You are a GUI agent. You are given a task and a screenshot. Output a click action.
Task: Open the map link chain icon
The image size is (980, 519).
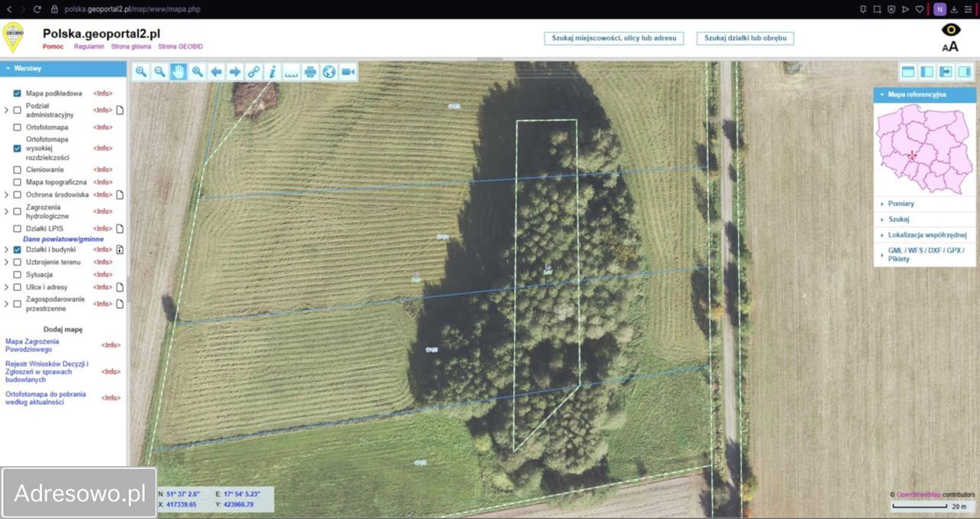point(253,72)
